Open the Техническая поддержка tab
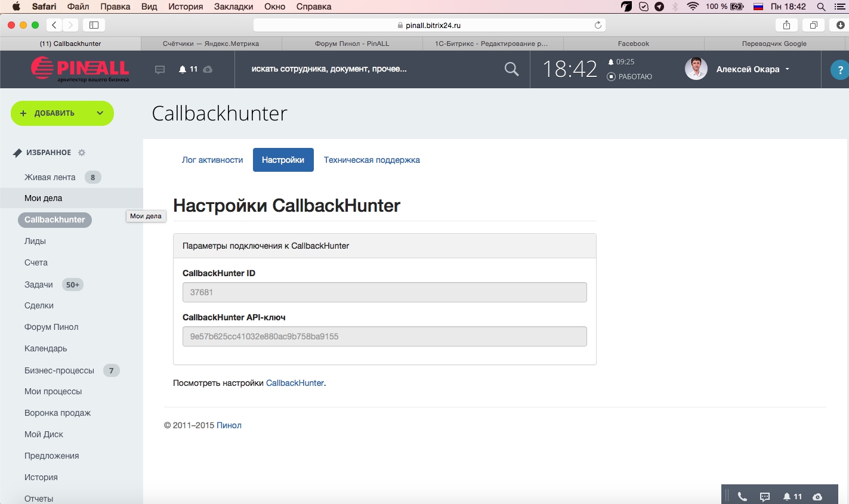849x504 pixels. [x=372, y=160]
